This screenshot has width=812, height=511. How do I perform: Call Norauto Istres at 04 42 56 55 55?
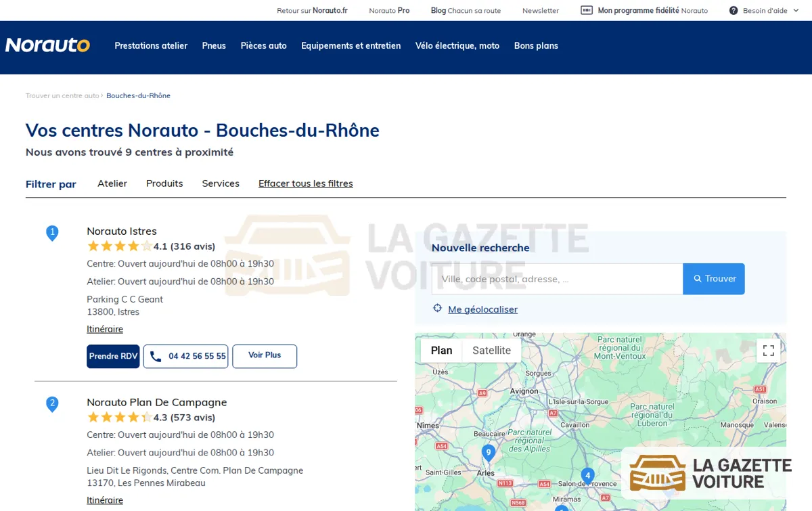(x=185, y=356)
